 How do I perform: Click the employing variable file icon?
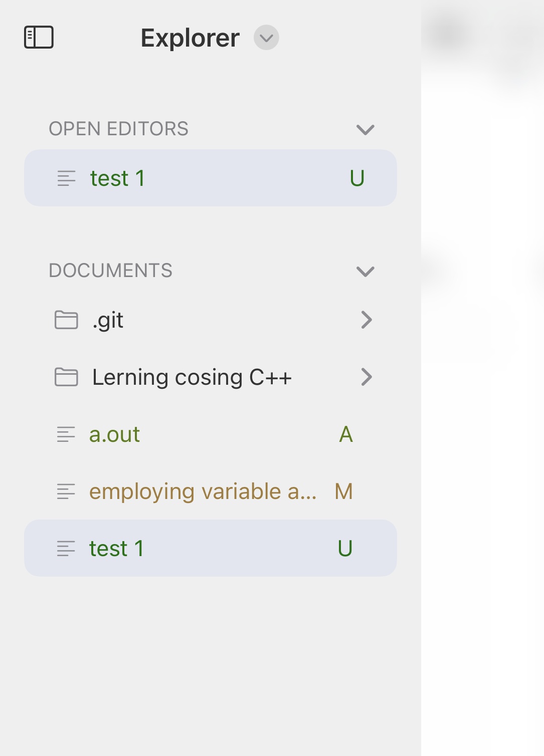[66, 491]
